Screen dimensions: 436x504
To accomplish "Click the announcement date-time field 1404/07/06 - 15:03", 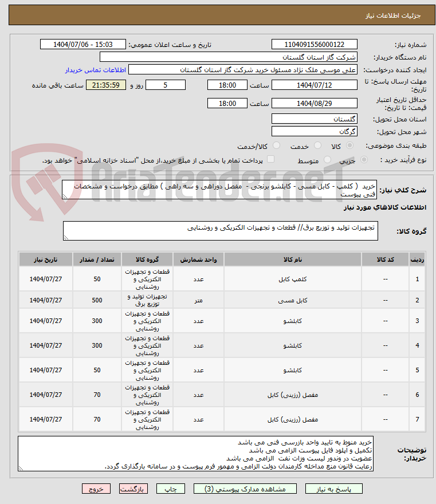I will click(83, 44).
